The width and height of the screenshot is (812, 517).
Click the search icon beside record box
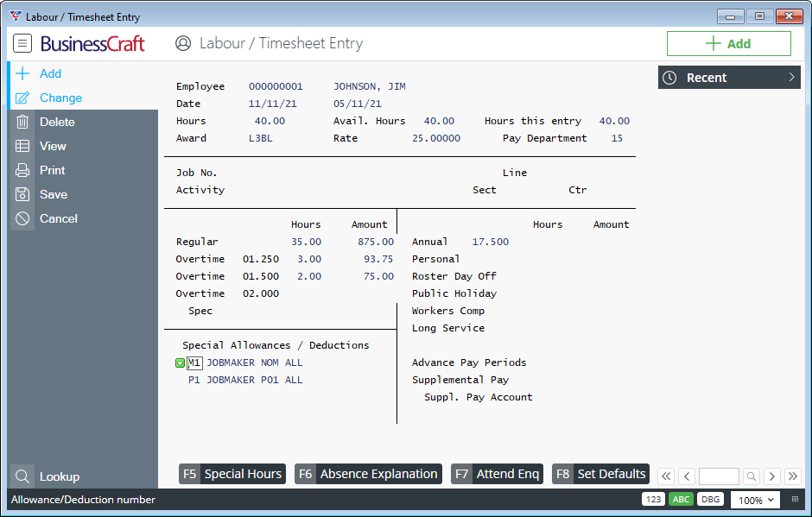pyautogui.click(x=752, y=476)
